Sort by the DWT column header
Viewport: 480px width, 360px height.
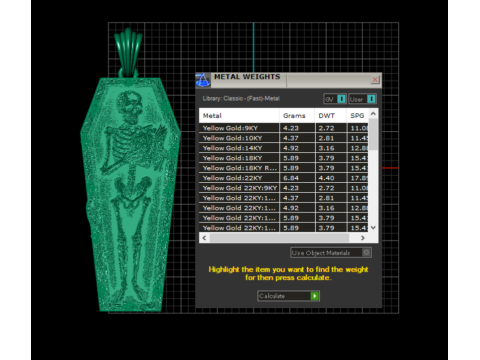(330, 116)
